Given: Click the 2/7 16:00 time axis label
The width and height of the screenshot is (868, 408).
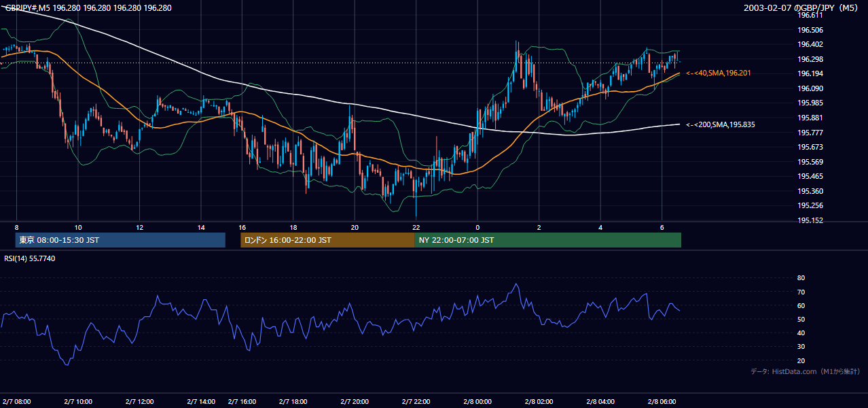Looking at the screenshot, I should coord(243,402).
